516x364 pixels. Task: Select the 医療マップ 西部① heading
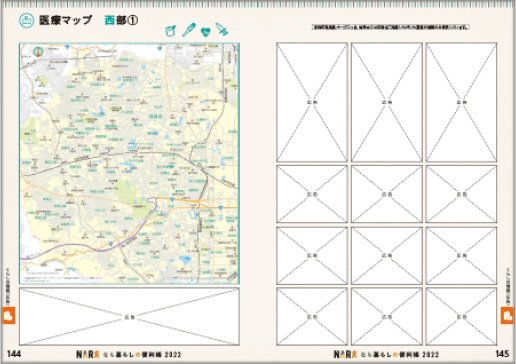pyautogui.click(x=88, y=20)
